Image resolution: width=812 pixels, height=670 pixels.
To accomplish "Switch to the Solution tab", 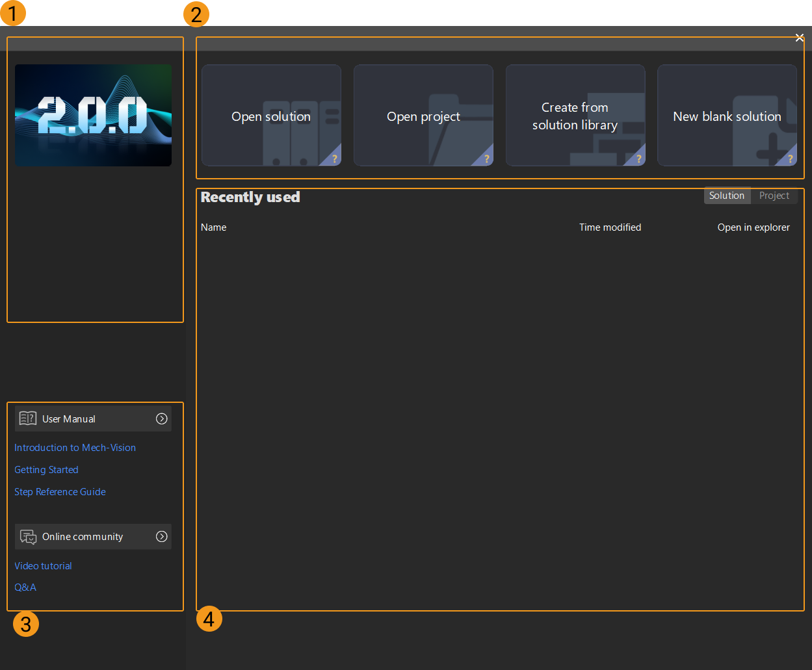I will click(727, 195).
